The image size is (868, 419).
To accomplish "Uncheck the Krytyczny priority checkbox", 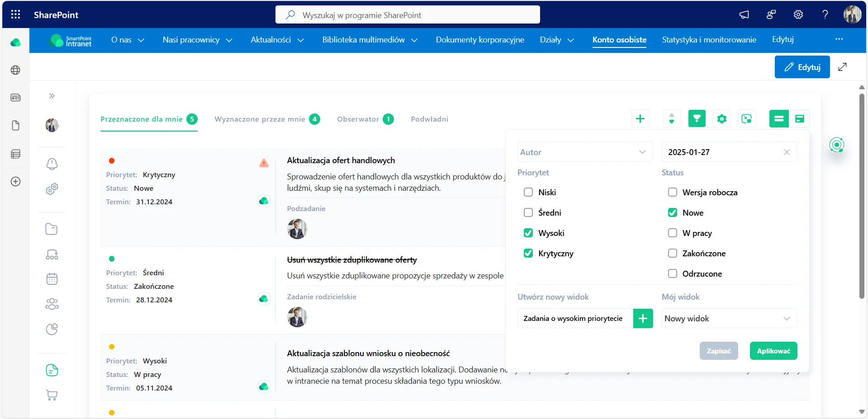I will tap(528, 253).
